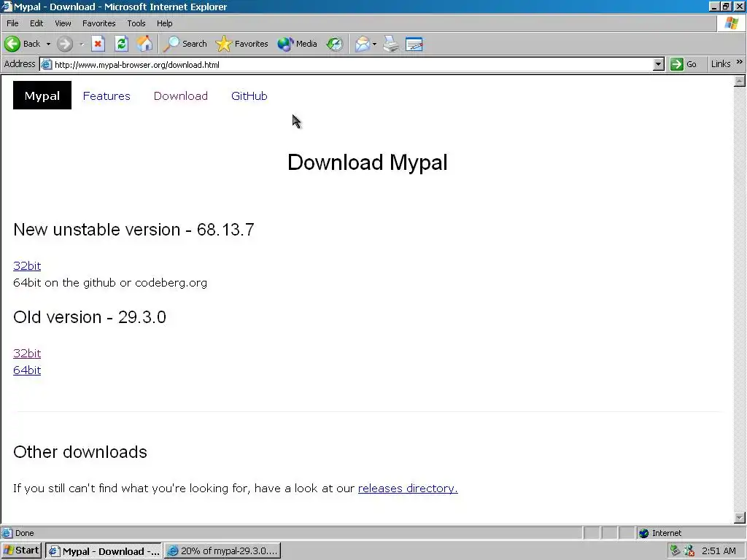This screenshot has height=560, width=747.
Task: Open the Download nav link
Action: [x=181, y=96]
